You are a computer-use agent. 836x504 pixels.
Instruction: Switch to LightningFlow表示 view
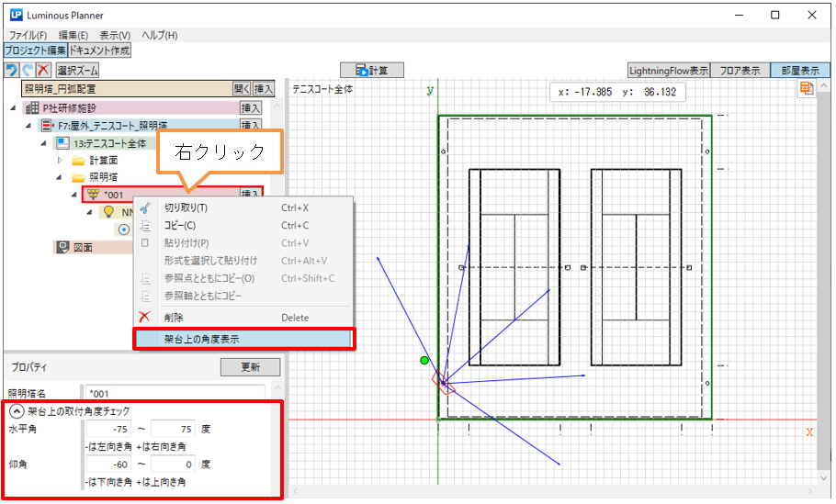point(669,70)
